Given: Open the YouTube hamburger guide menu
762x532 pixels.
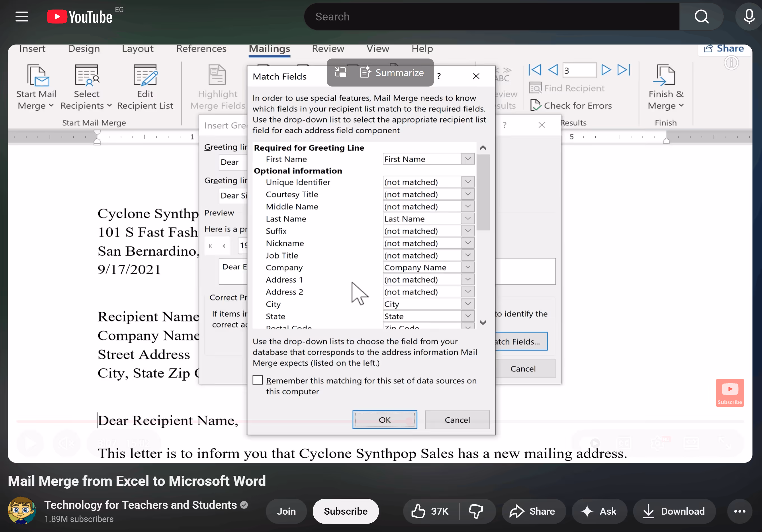Looking at the screenshot, I should coord(22,17).
